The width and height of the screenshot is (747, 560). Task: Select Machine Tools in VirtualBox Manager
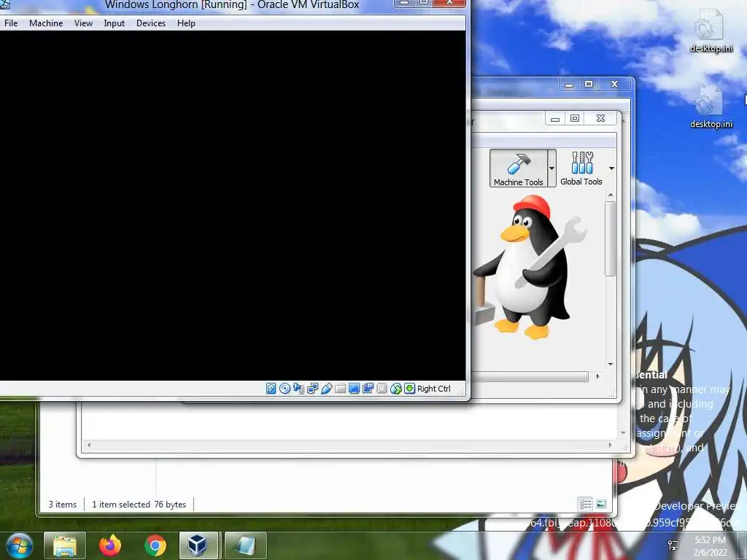coord(519,168)
